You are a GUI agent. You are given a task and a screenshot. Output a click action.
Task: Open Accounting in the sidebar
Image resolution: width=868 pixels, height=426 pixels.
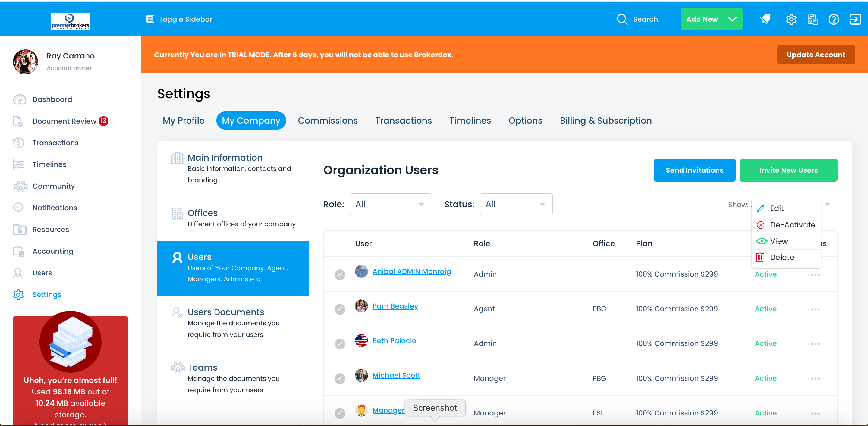(52, 251)
